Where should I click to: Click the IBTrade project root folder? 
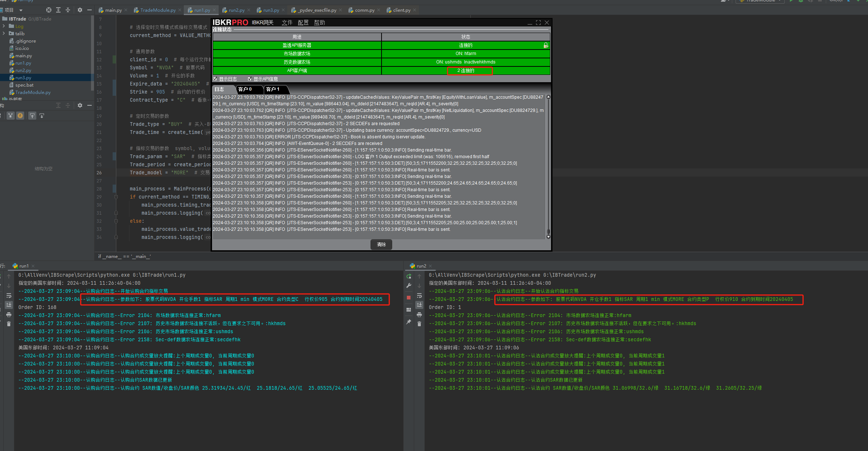click(17, 19)
